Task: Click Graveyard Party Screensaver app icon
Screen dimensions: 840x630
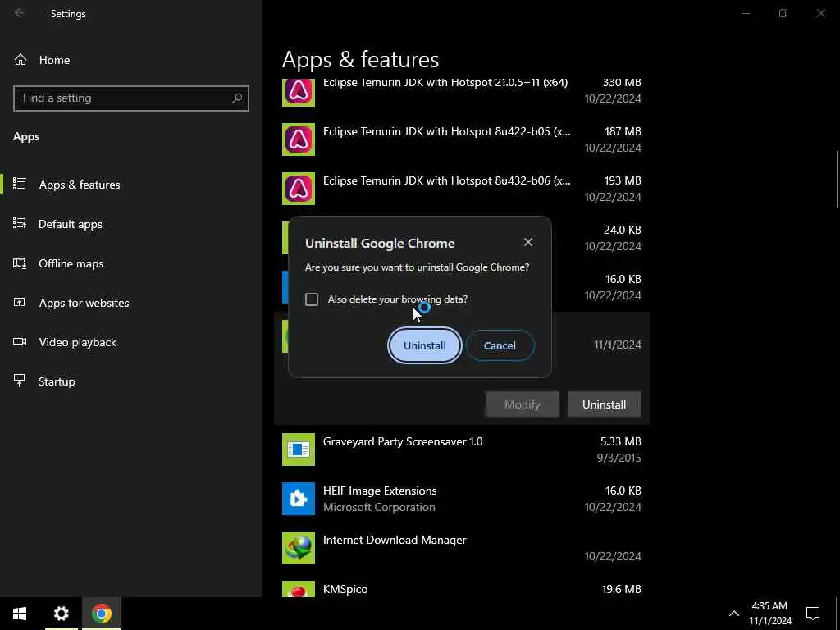Action: [x=299, y=450]
